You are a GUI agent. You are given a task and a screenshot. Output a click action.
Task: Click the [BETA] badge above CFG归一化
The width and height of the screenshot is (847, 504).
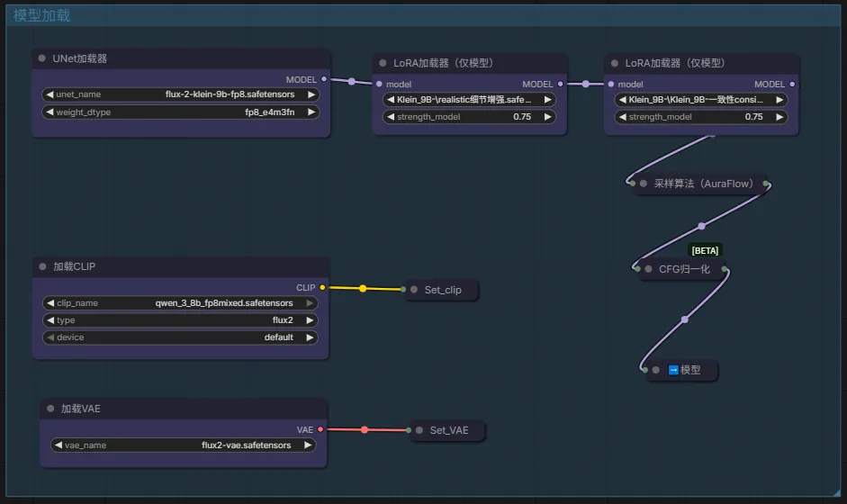pos(705,250)
